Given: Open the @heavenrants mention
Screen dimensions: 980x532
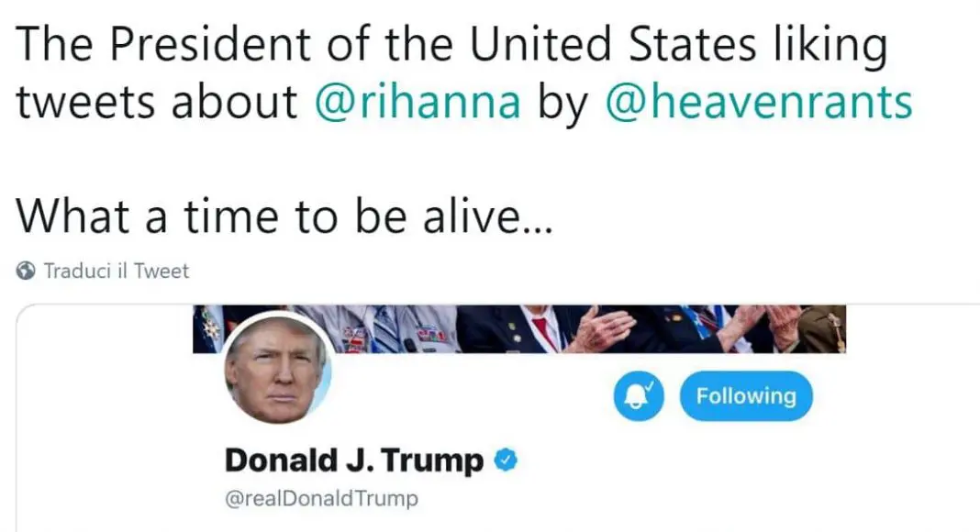Looking at the screenshot, I should 758,102.
